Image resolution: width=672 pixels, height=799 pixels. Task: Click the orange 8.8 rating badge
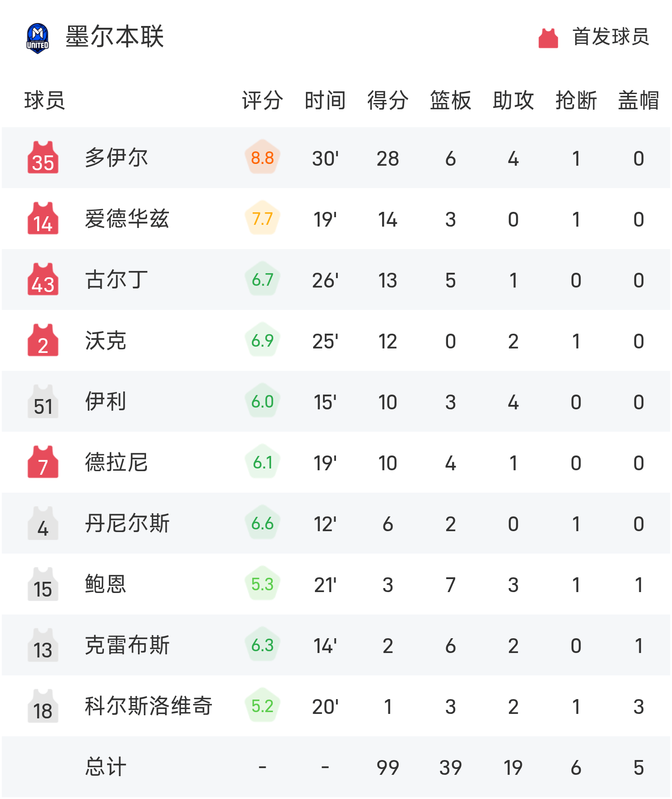click(262, 158)
